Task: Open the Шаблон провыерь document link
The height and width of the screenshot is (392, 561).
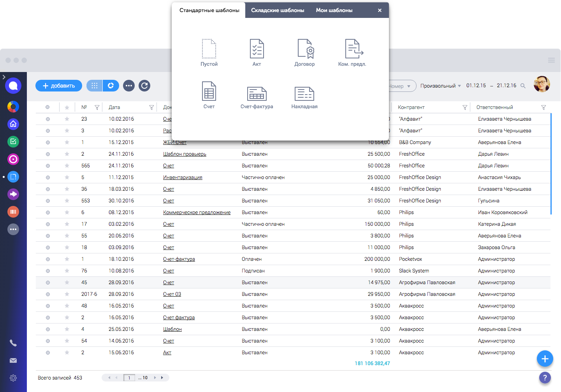Action: pos(185,154)
